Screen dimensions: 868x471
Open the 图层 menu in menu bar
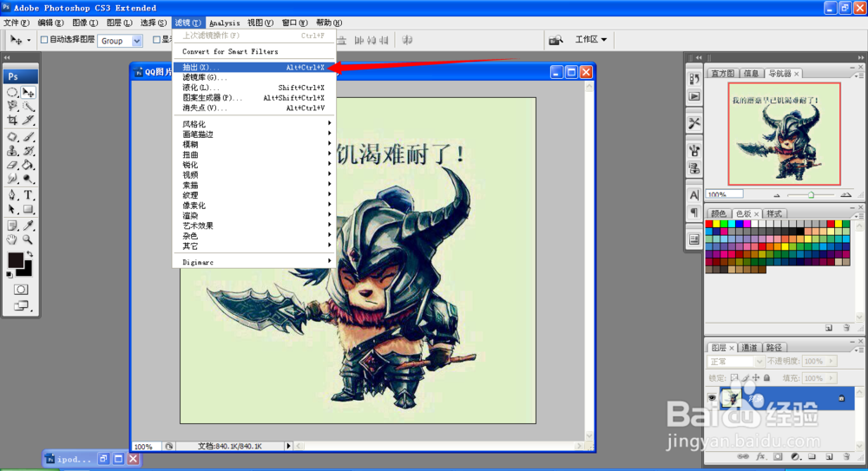point(120,23)
